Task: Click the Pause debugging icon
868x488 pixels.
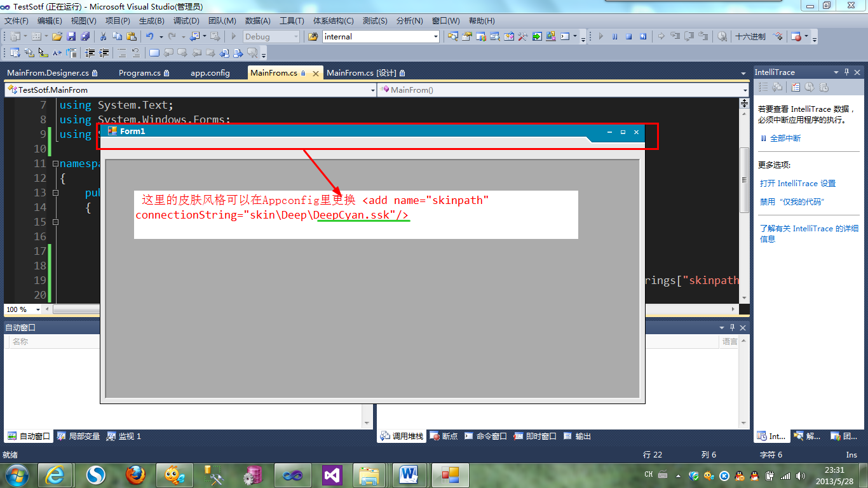Action: pyautogui.click(x=614, y=36)
